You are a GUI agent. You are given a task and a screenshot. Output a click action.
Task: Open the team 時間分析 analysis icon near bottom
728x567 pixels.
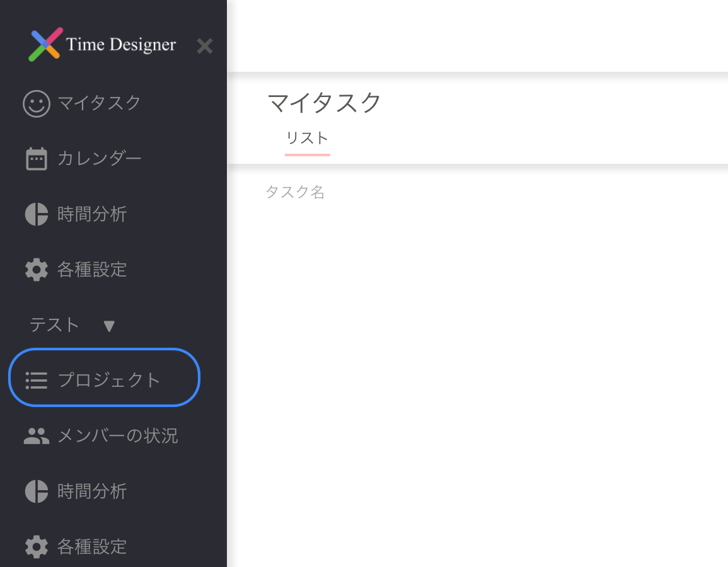click(37, 491)
